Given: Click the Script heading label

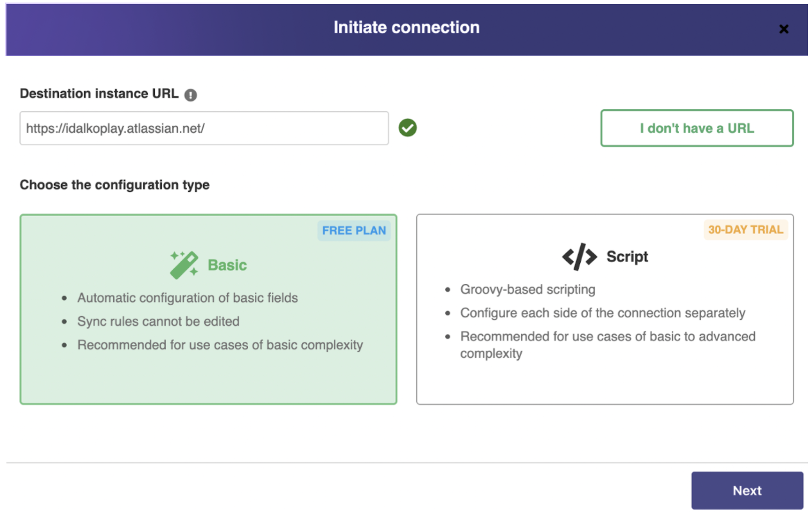Looking at the screenshot, I should 627,256.
